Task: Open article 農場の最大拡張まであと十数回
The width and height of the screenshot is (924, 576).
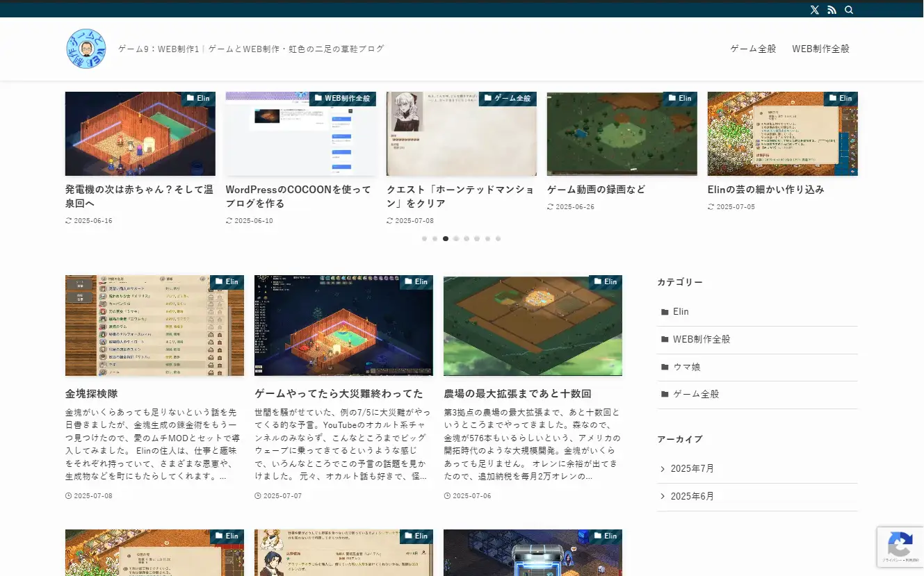Action: [517, 393]
